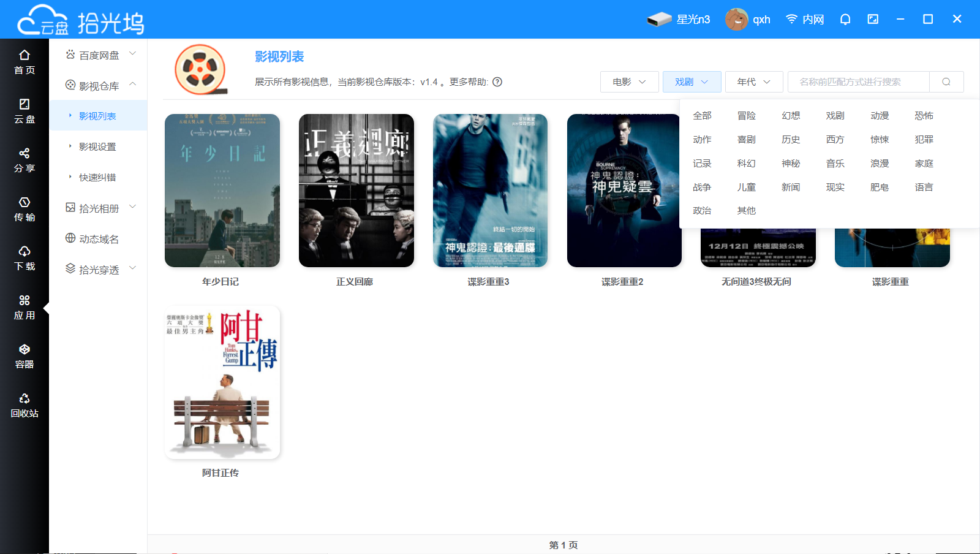Open notifications bell icon
This screenshot has height=554, width=980.
(x=845, y=19)
